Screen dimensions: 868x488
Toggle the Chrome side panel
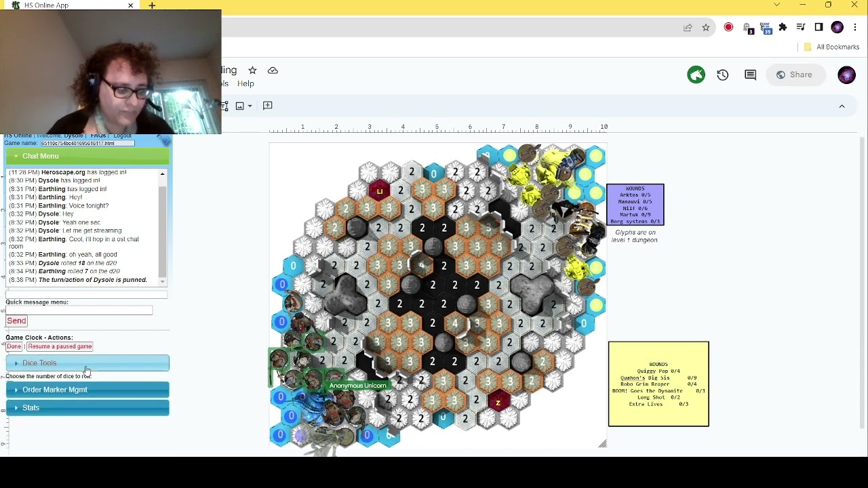818,27
